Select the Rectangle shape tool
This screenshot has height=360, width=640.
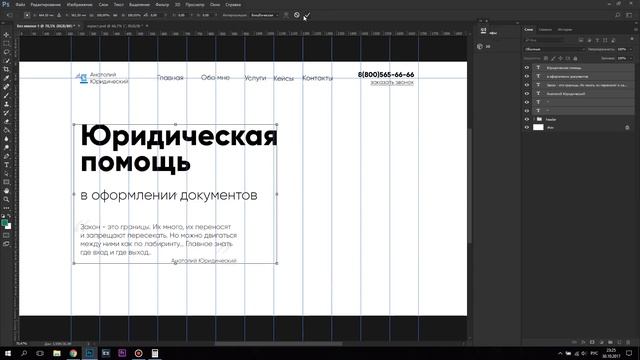[6, 182]
